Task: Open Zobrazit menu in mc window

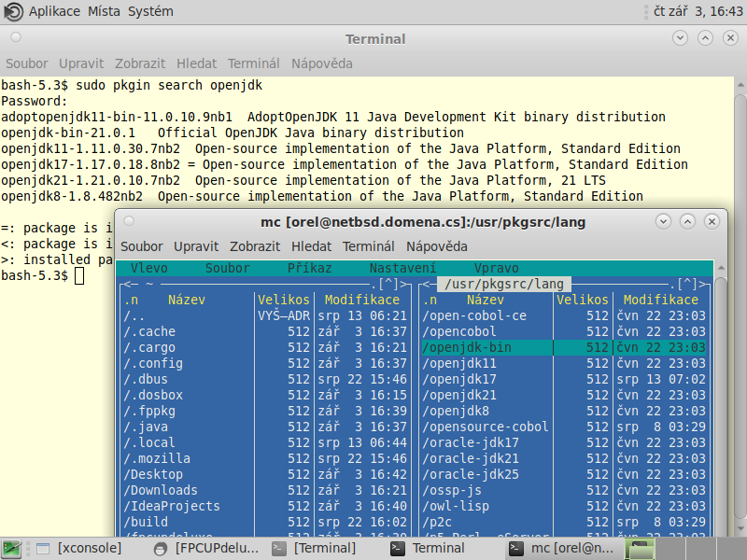Action: 255,246
